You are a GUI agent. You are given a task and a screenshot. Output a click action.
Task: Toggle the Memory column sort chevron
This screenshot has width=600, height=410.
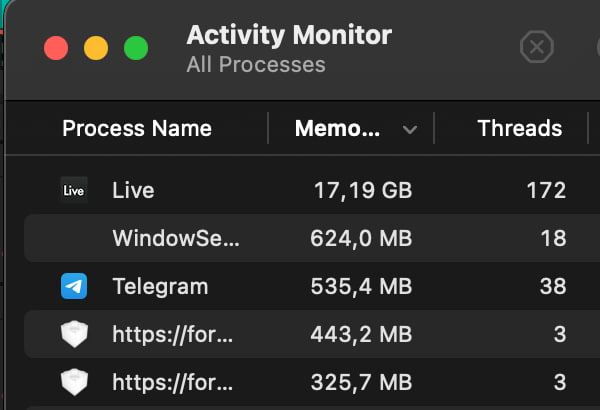click(409, 129)
